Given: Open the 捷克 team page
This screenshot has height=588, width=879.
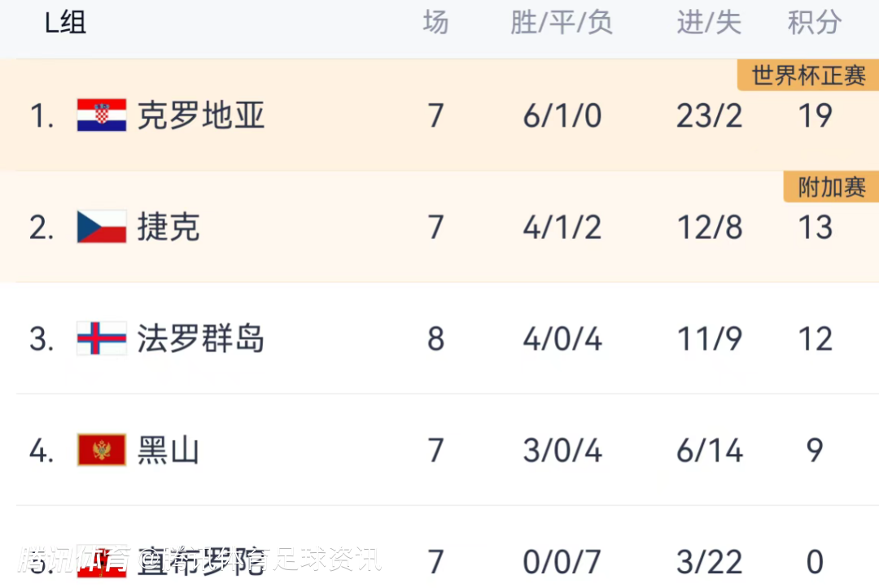Looking at the screenshot, I should [168, 227].
